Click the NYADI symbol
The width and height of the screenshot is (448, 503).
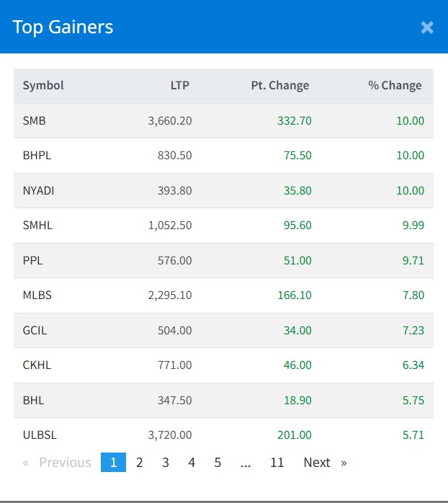(39, 191)
